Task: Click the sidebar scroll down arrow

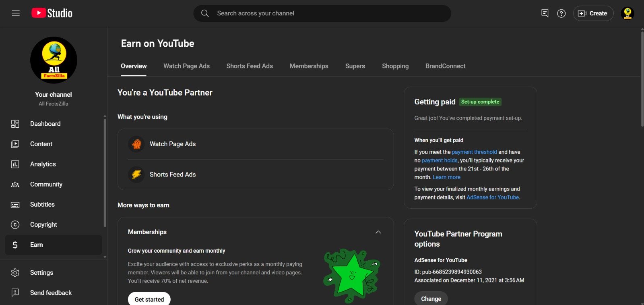Action: 105,257
